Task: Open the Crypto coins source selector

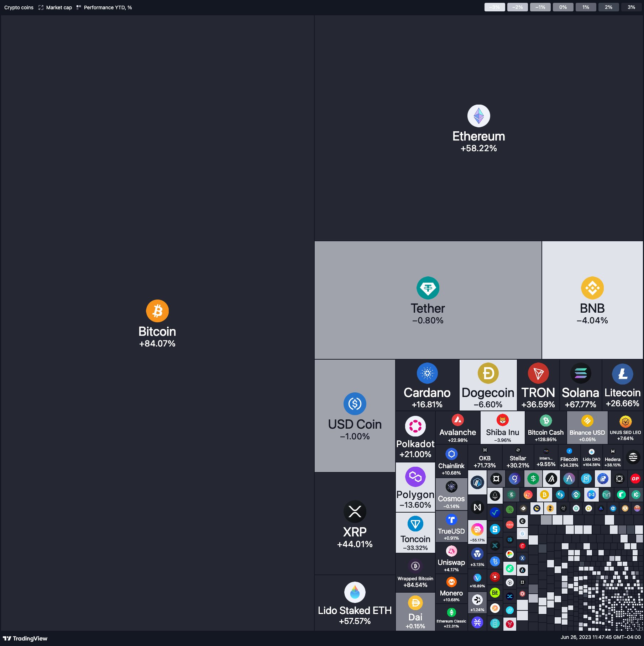Action: (19, 7)
